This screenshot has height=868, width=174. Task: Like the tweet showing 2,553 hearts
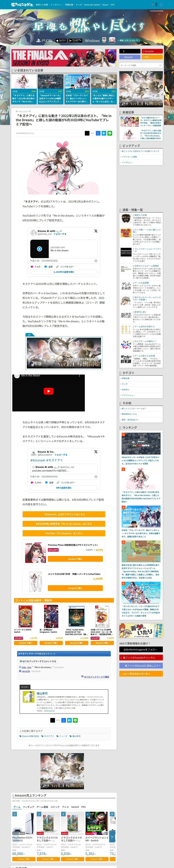pos(32,482)
